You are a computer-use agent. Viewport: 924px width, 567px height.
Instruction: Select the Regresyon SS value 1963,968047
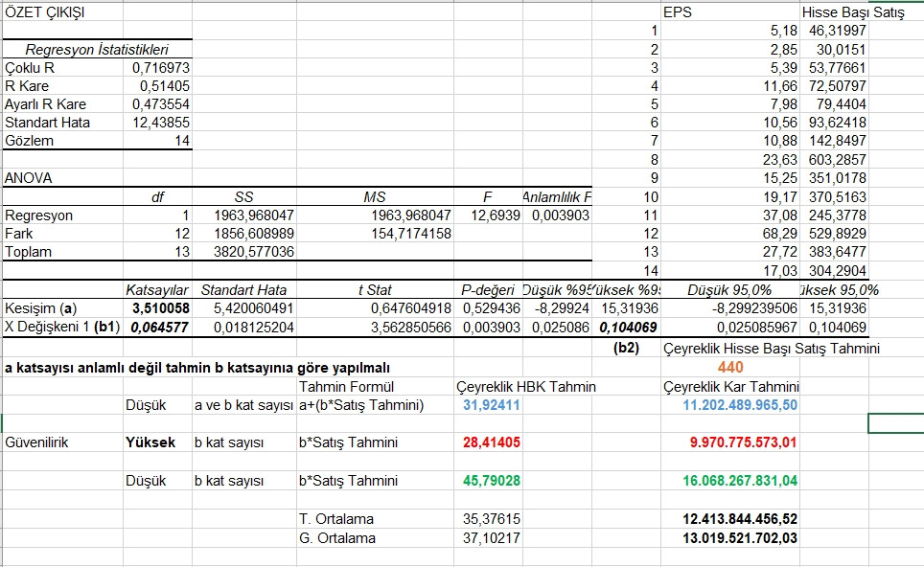point(254,215)
